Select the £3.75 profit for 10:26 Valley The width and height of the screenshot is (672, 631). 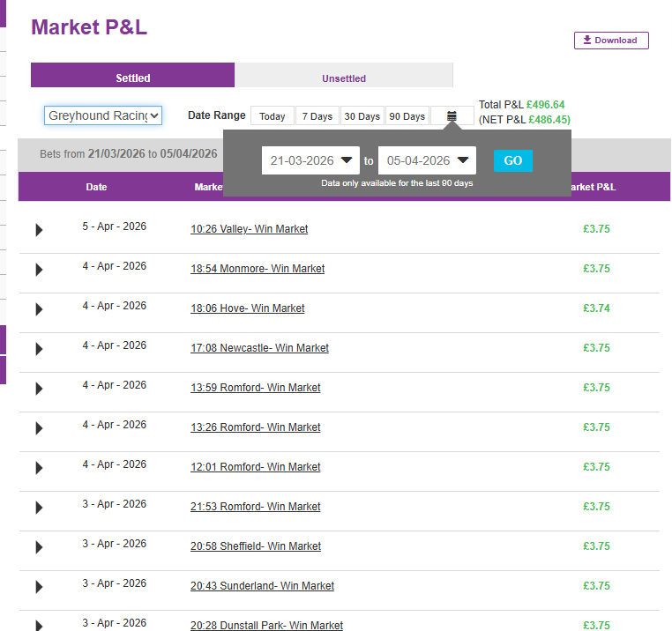click(596, 229)
